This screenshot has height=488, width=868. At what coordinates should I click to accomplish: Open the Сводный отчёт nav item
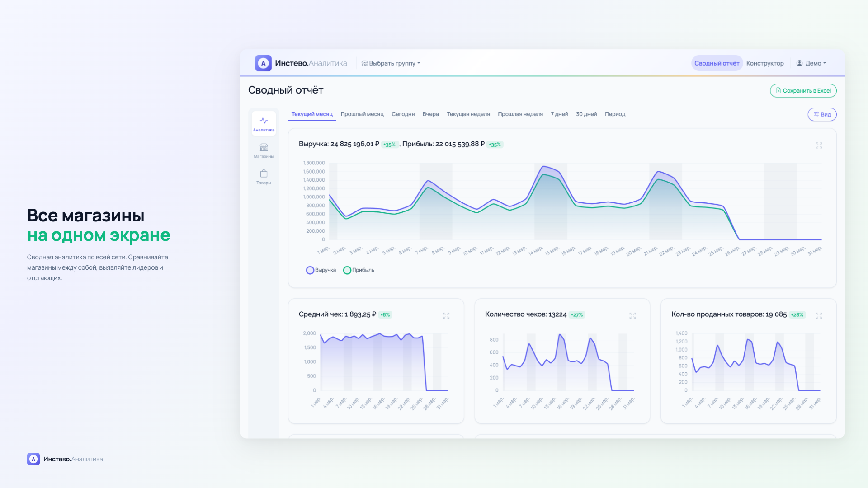[717, 63]
